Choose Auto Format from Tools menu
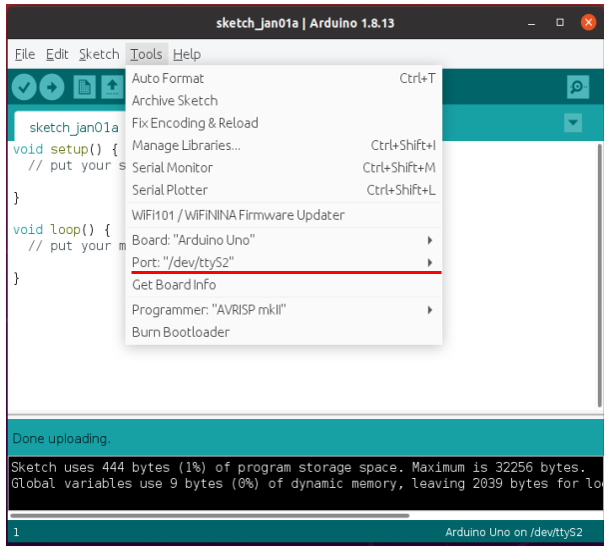The image size is (608, 550). pyautogui.click(x=284, y=78)
